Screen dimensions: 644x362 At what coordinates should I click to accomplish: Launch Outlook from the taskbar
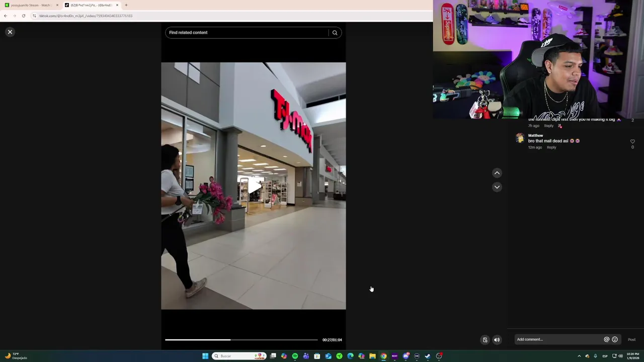pos(328,356)
